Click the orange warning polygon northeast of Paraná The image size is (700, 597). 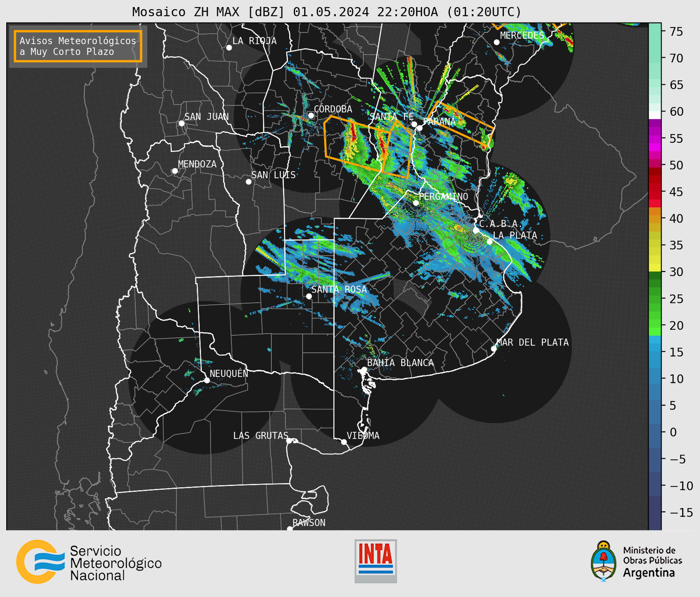tap(461, 125)
